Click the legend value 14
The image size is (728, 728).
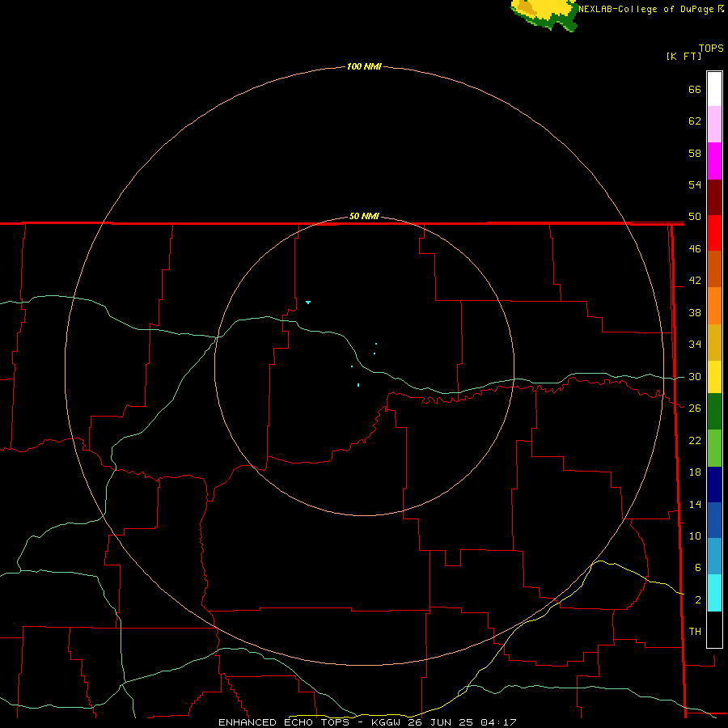pyautogui.click(x=695, y=504)
